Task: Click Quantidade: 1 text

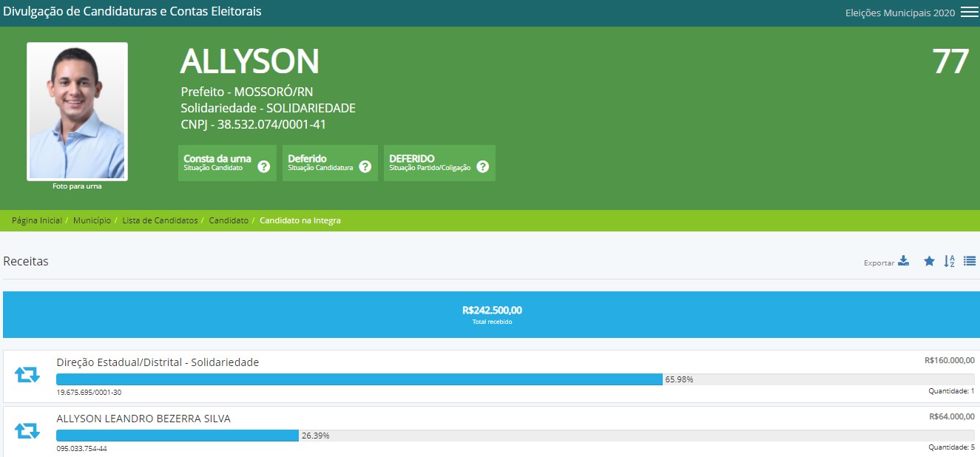Action: coord(952,391)
